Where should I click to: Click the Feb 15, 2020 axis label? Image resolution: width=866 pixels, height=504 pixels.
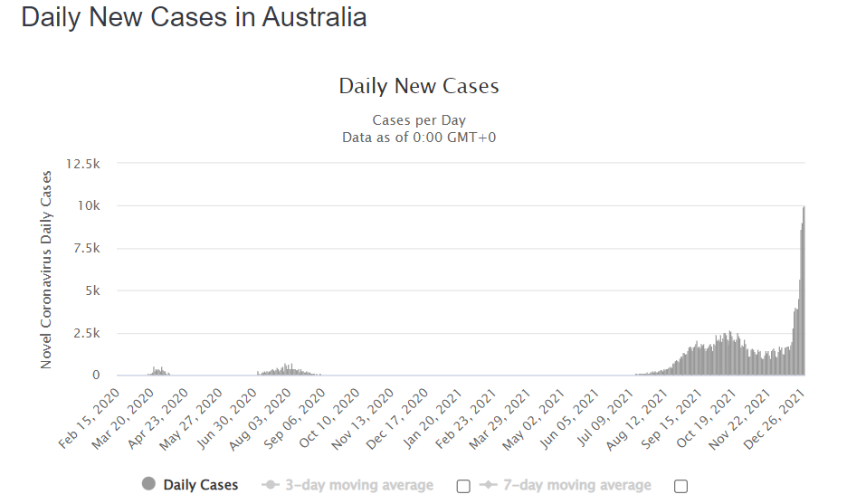click(89, 420)
